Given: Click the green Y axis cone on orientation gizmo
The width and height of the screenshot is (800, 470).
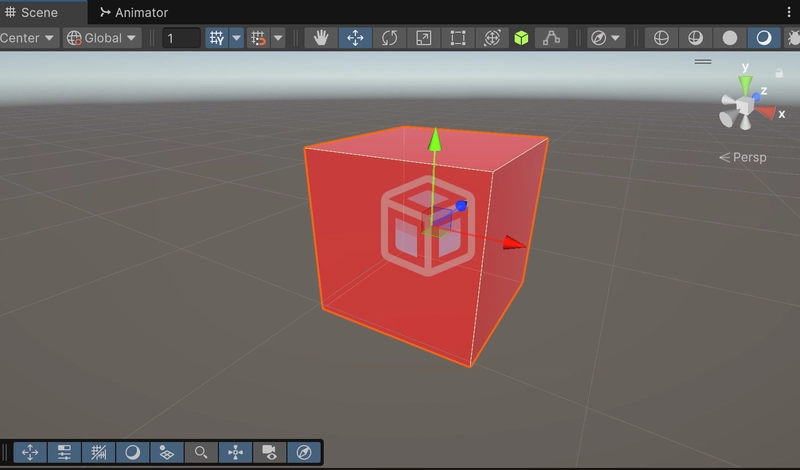Looking at the screenshot, I should [745, 85].
